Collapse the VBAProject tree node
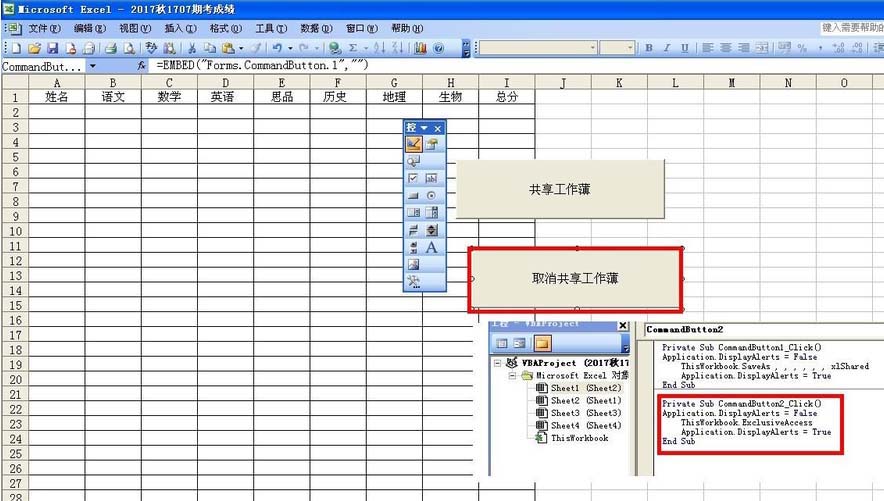 498,363
